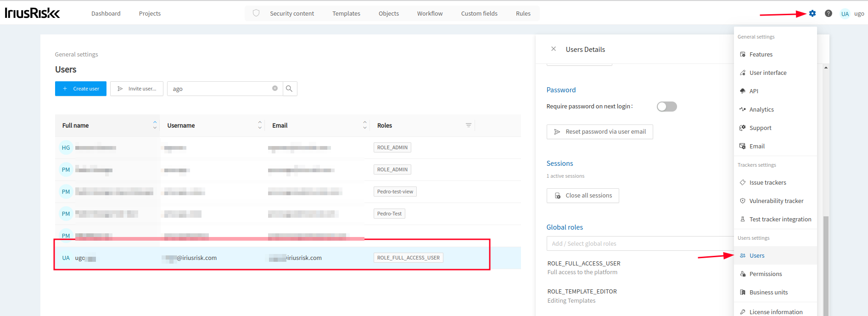Image resolution: width=868 pixels, height=316 pixels.
Task: Open the Custom fields tab
Action: point(479,13)
